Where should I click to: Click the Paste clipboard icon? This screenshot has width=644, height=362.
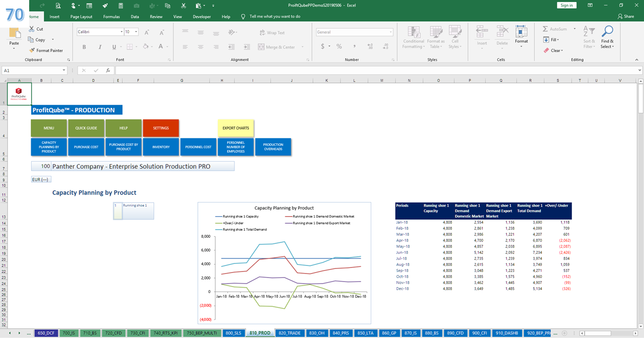pos(14,34)
